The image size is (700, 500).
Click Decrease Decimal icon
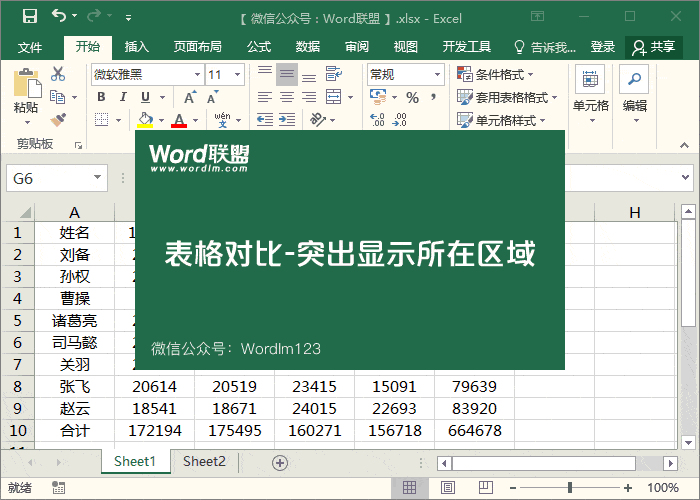[x=400, y=120]
